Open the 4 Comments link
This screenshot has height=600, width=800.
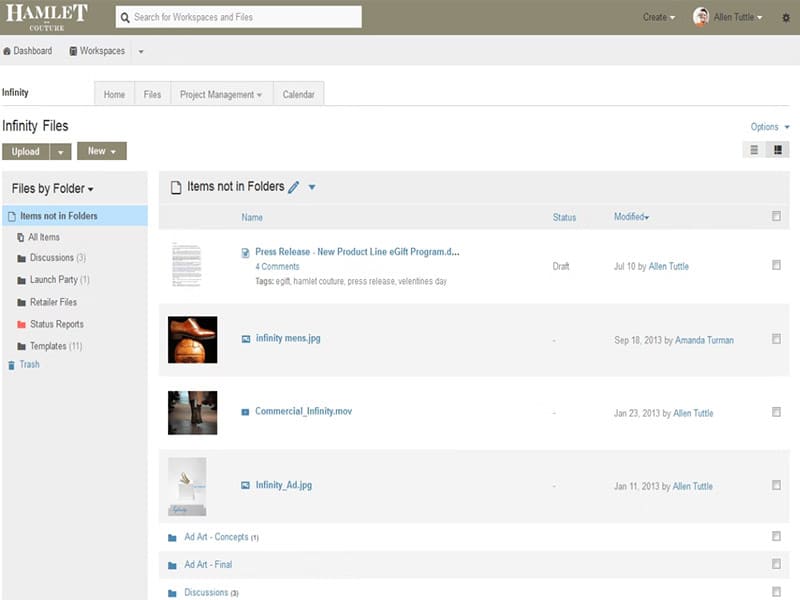(277, 267)
